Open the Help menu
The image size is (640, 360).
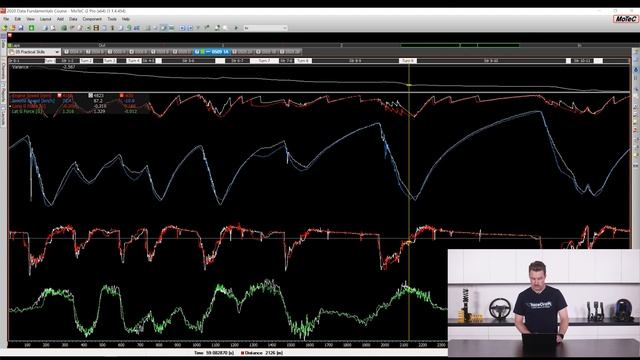[126, 19]
